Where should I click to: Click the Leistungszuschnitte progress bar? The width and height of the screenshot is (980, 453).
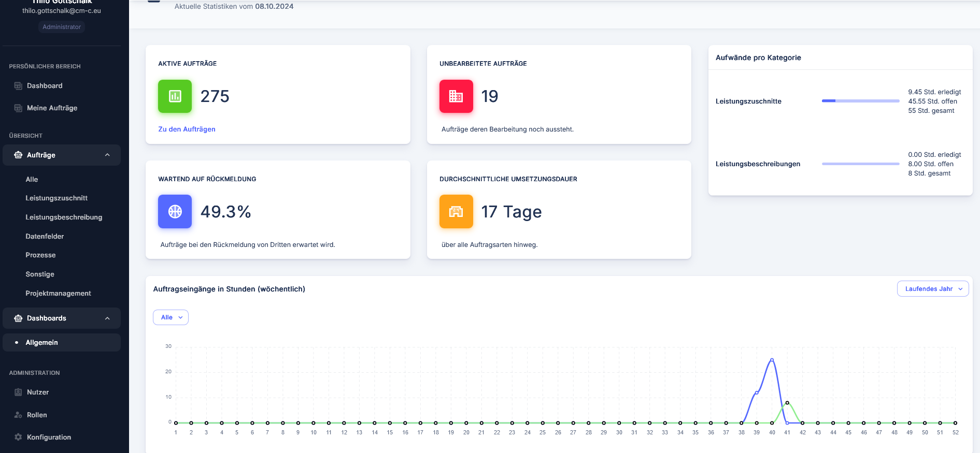[x=860, y=101]
